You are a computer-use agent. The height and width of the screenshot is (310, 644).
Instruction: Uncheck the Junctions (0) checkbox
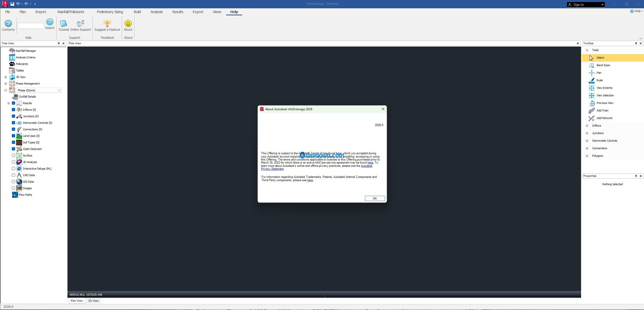14,116
